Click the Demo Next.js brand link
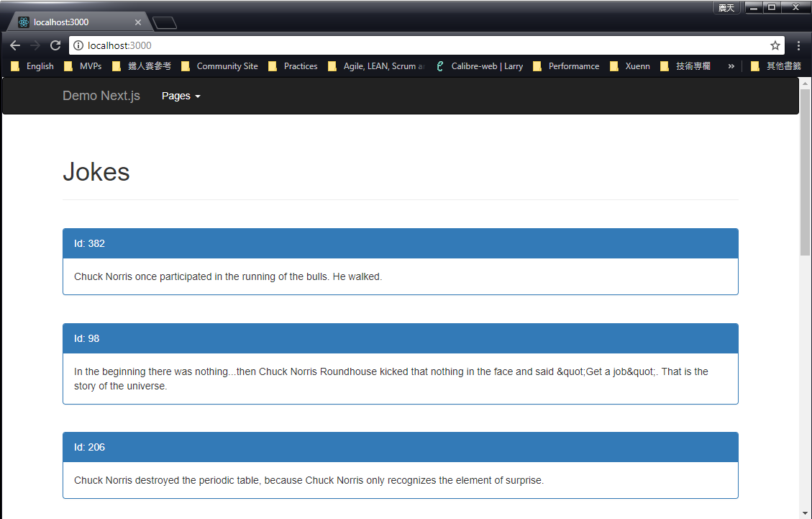Image resolution: width=812 pixels, height=519 pixels. click(x=101, y=96)
